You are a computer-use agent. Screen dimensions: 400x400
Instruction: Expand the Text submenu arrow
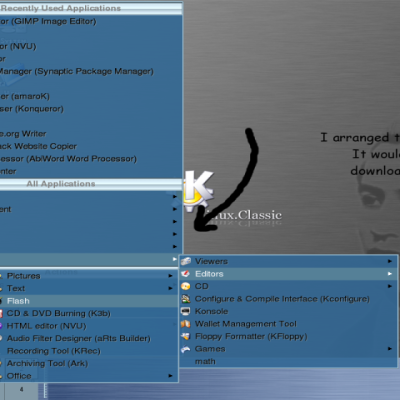pyautogui.click(x=170, y=288)
